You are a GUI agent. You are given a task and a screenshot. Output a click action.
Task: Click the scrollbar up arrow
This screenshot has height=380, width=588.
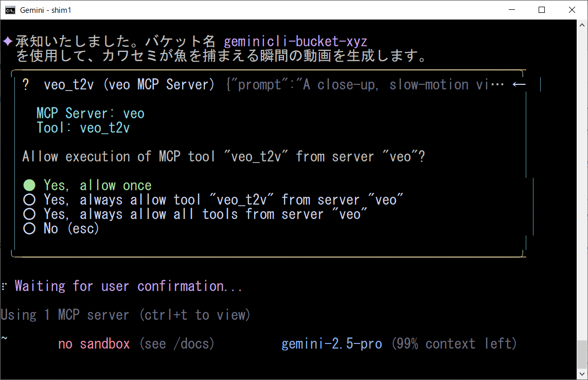(x=582, y=25)
